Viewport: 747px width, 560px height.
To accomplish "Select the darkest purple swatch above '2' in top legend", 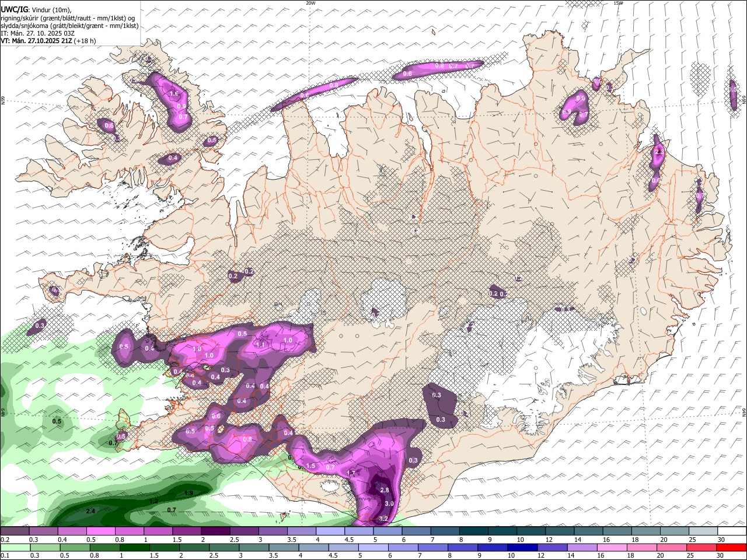I will pos(215,531).
